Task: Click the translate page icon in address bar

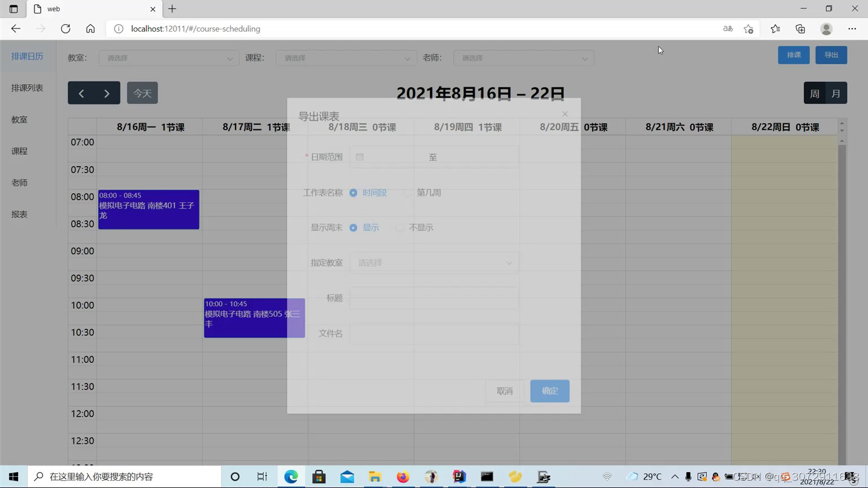Action: coord(728,29)
